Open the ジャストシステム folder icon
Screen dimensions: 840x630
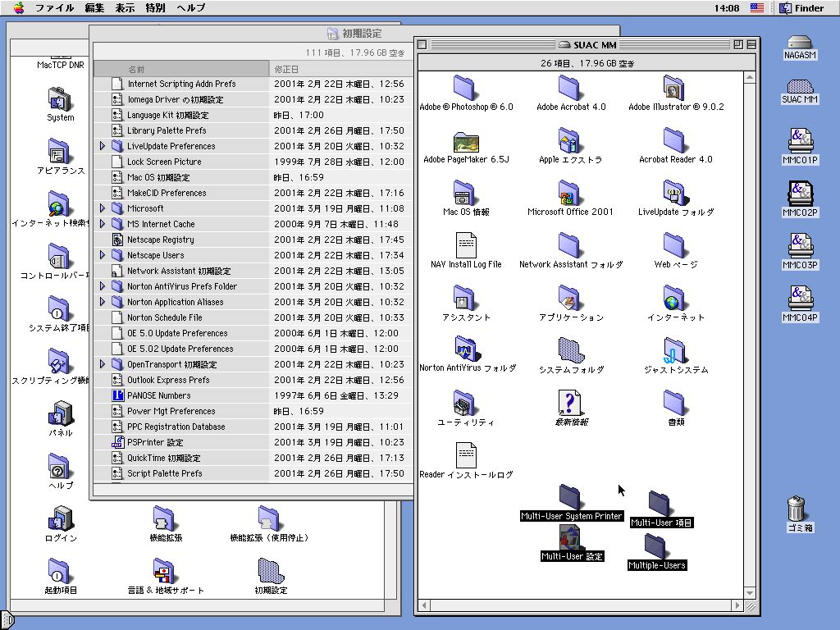[674, 349]
